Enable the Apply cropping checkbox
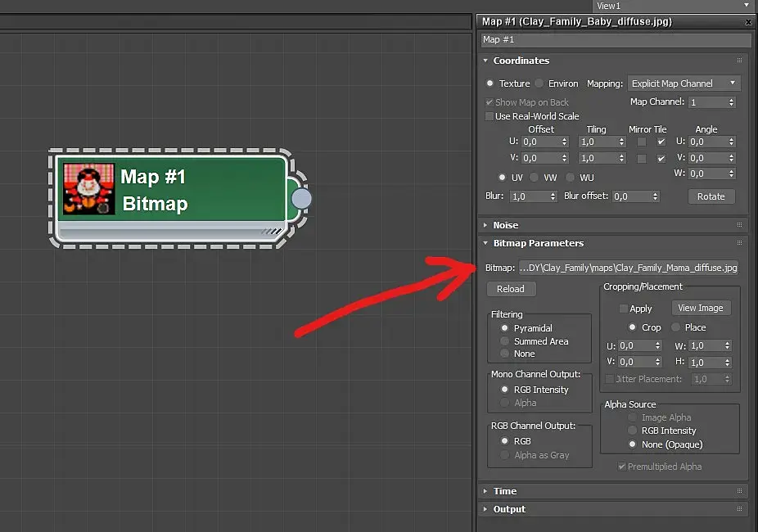758x532 pixels. 624,309
